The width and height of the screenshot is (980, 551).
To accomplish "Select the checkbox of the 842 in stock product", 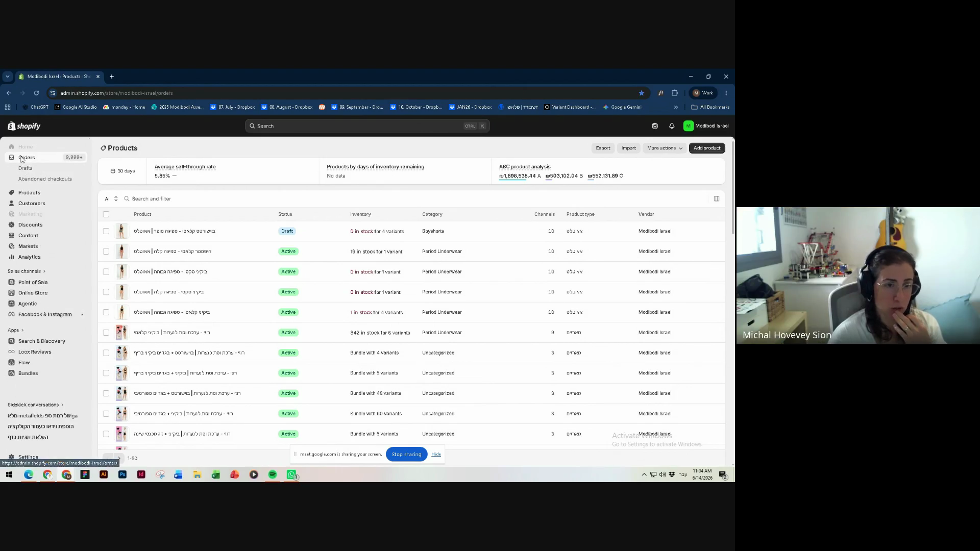I will point(106,333).
